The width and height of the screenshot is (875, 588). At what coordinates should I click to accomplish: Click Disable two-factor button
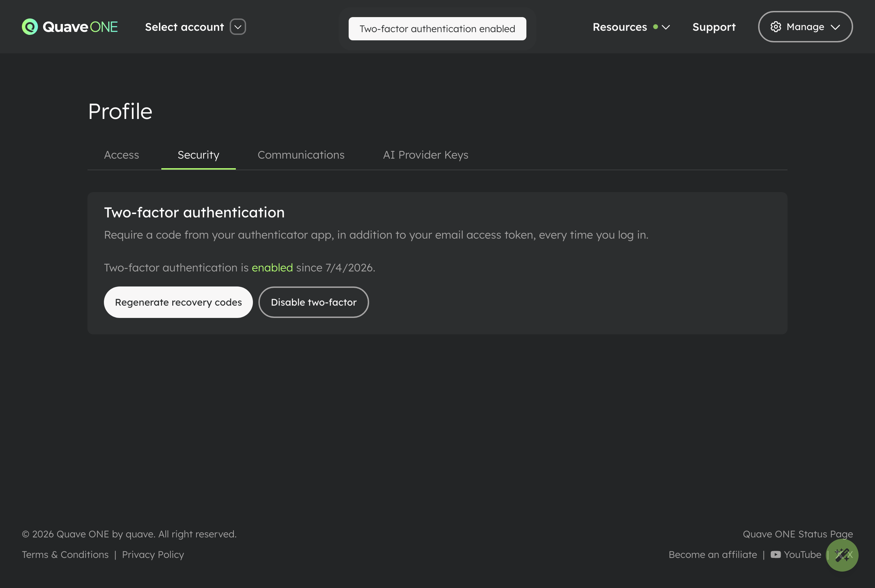[313, 302]
